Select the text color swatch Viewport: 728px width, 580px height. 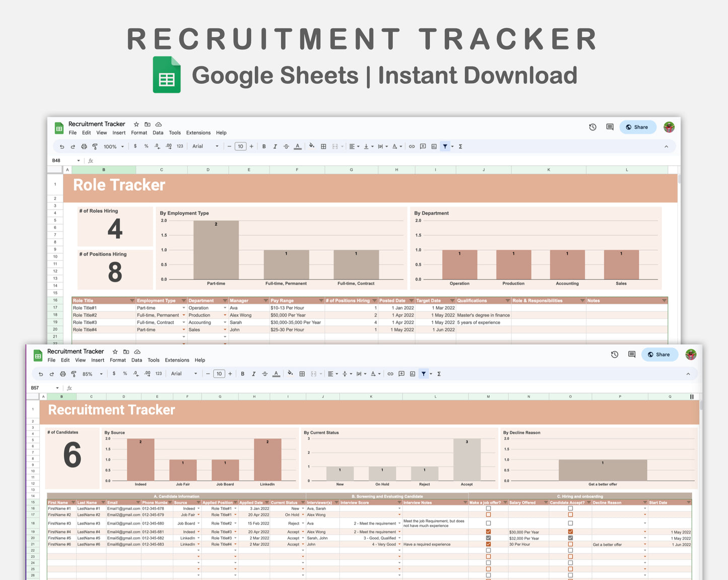pos(276,374)
